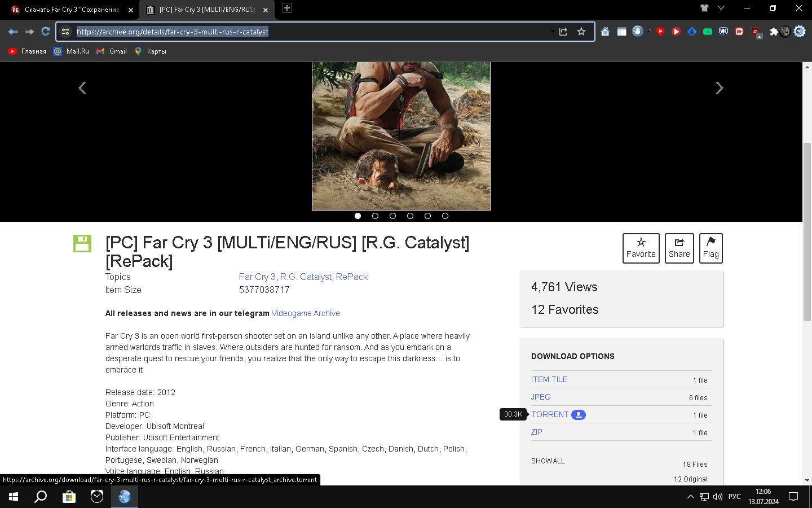
Task: Open the Mail.Ru bookmark
Action: 71,51
